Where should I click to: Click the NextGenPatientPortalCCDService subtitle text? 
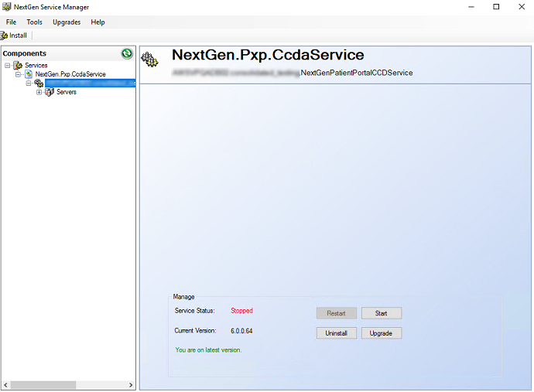pos(357,73)
